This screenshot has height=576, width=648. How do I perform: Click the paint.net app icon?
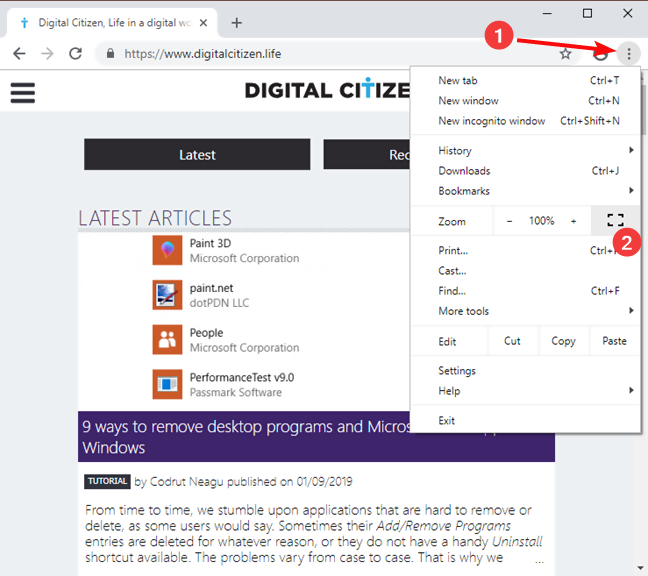pyautogui.click(x=167, y=295)
